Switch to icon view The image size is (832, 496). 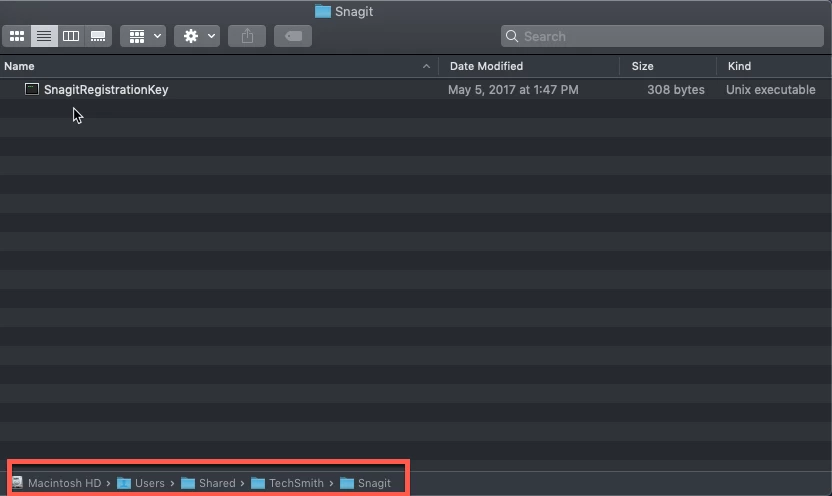pos(17,36)
